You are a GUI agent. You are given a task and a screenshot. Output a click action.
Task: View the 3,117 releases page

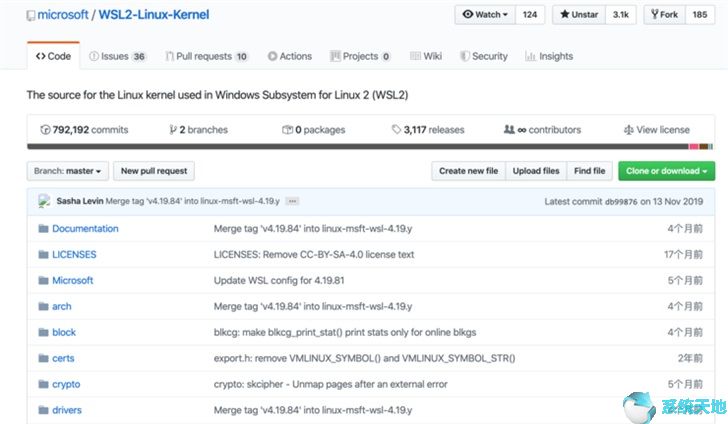(428, 130)
